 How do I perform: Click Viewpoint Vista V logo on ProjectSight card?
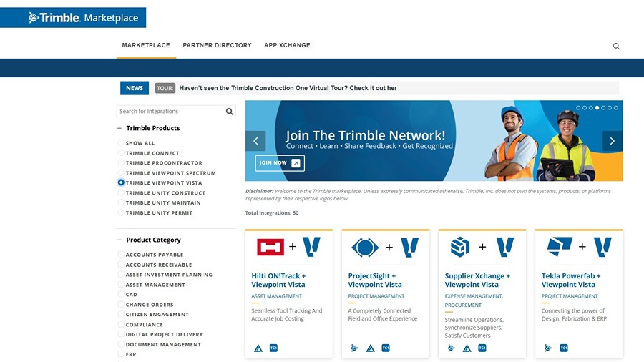pyautogui.click(x=409, y=247)
